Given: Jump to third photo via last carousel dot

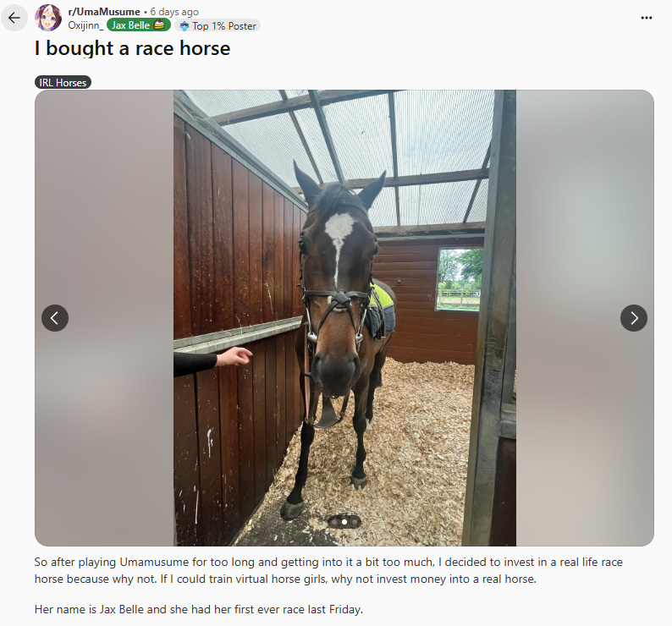Looking at the screenshot, I should 355,522.
